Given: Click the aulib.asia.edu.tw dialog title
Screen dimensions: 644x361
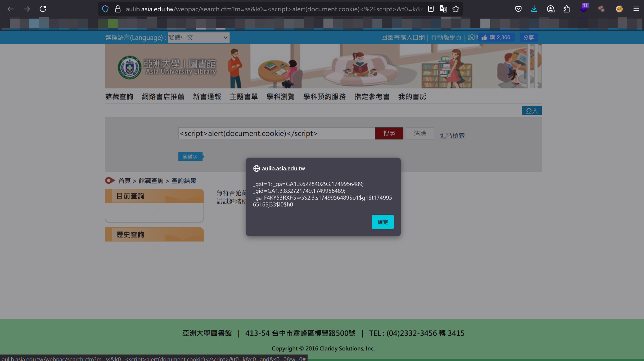Looking at the screenshot, I should tap(283, 169).
